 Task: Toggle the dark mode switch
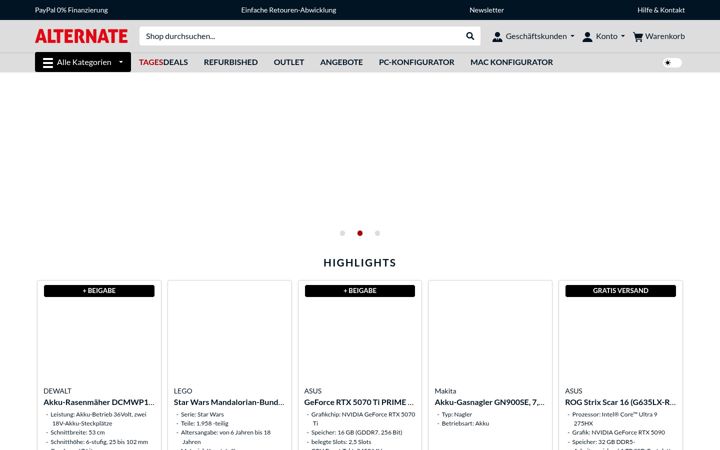tap(672, 62)
